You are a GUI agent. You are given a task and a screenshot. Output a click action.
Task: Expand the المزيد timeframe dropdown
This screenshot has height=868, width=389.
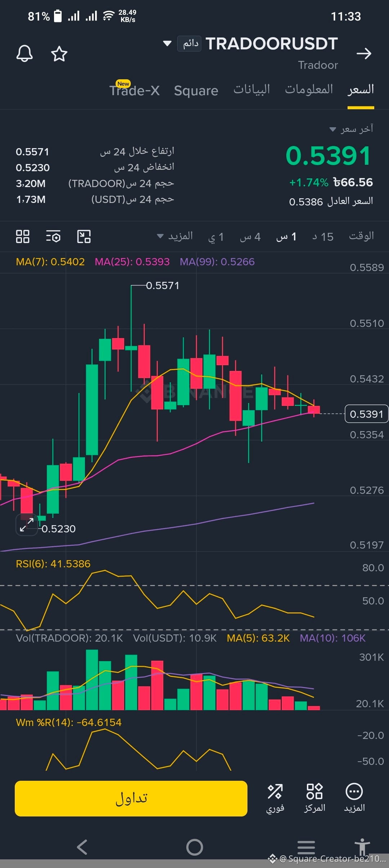(x=175, y=236)
